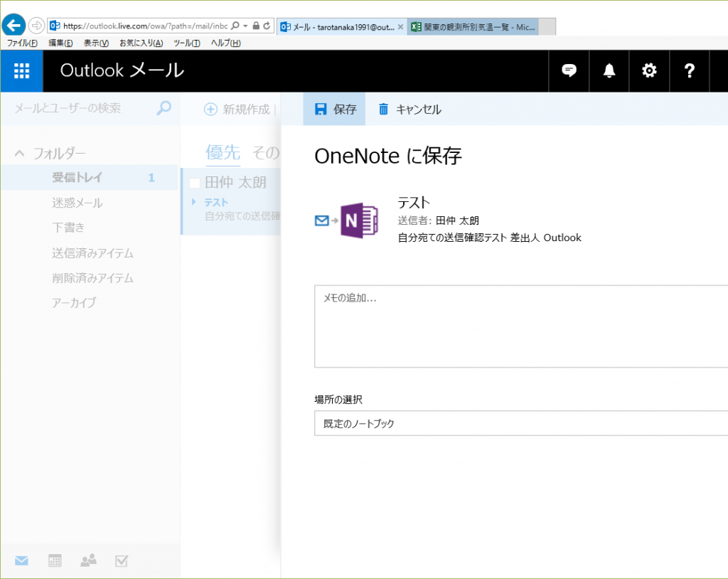Open the 表示(V) menu
This screenshot has width=728, height=579.
(x=96, y=43)
